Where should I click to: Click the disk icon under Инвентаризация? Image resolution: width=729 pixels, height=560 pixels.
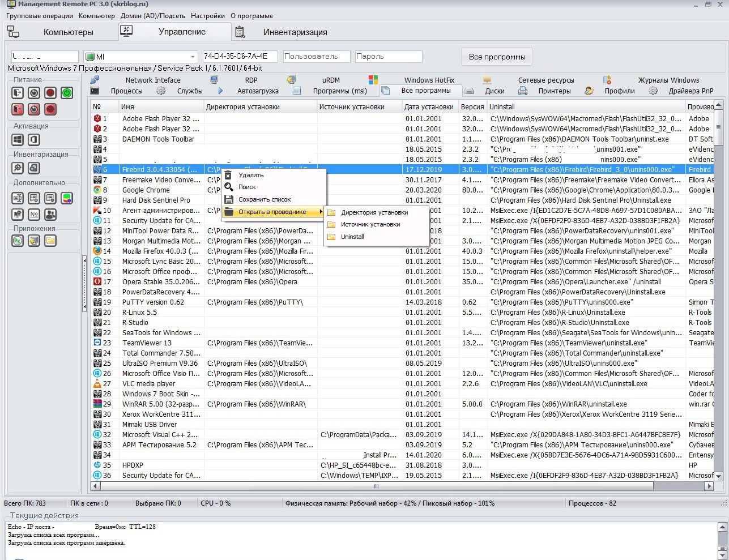34,168
